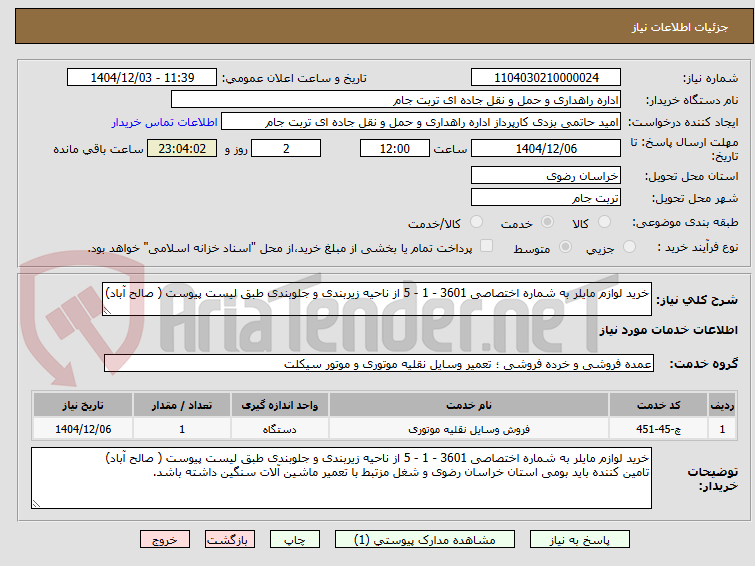Click the توضیحات خریدار text area
The height and width of the screenshot is (566, 755).
[341, 478]
